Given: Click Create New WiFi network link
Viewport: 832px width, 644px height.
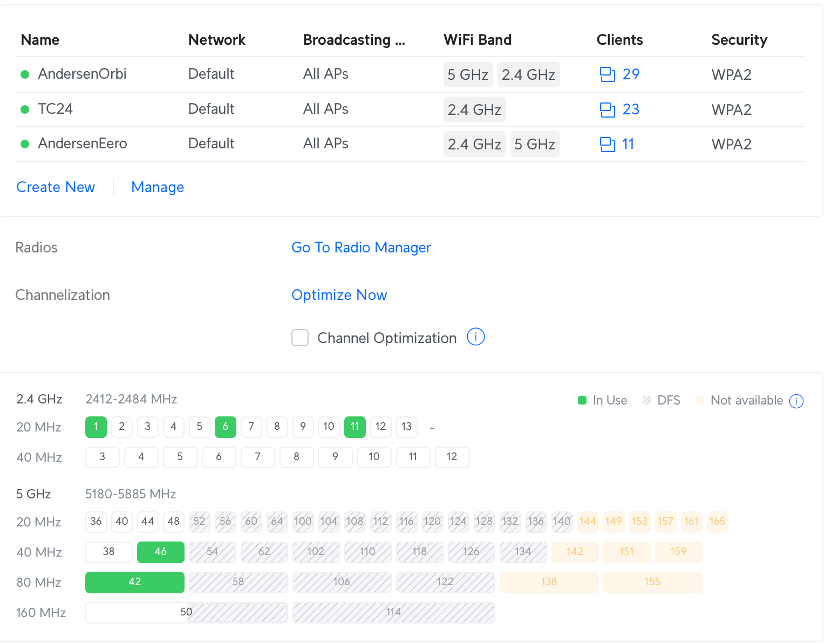Looking at the screenshot, I should 56,187.
